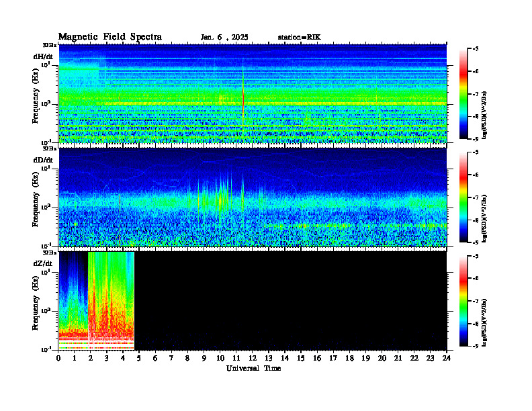The width and height of the screenshot is (532, 411).
Task: Click the -6 value on dZ/dt color scale
Action: pos(476,279)
